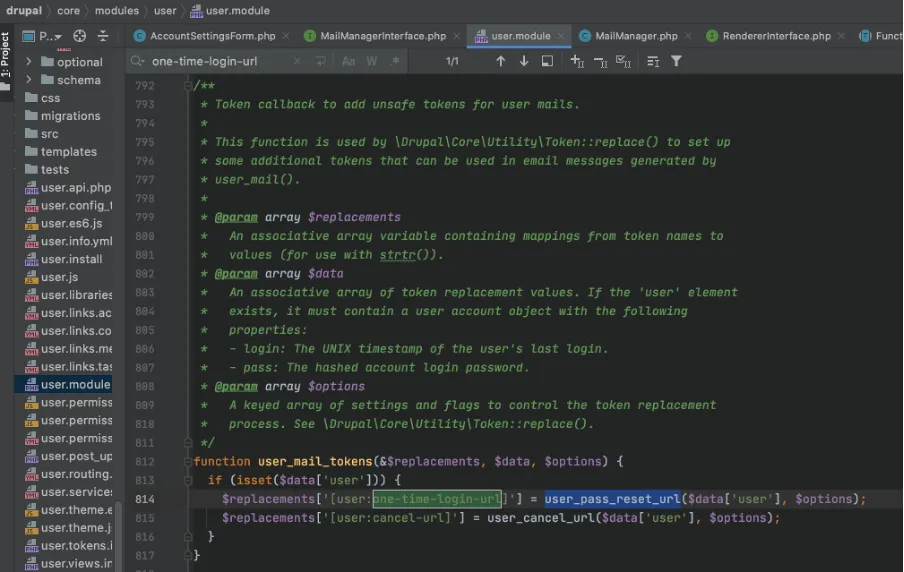The image size is (904, 572).
Task: Collapse all folders in Project panel
Action: point(103,36)
